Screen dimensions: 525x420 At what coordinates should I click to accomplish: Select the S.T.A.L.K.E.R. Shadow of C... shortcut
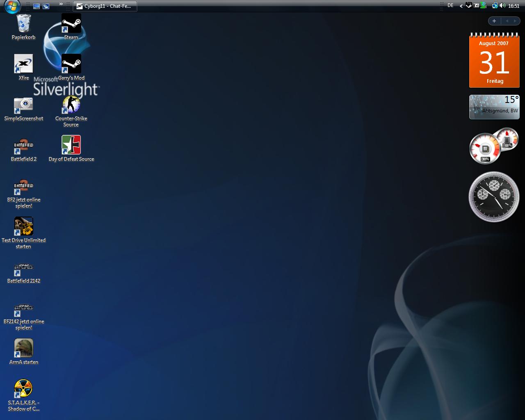click(23, 396)
